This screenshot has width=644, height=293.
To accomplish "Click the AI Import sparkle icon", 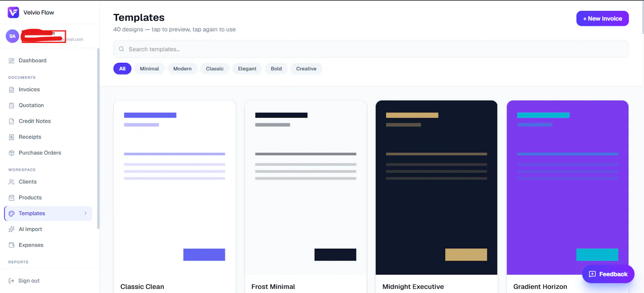I will [11, 229].
